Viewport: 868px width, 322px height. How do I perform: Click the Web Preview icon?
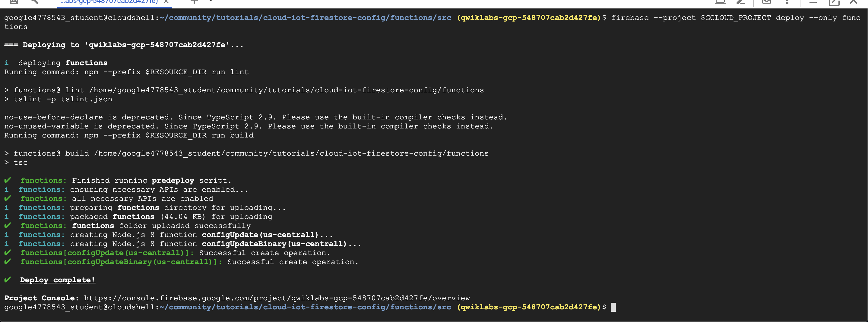tap(766, 3)
